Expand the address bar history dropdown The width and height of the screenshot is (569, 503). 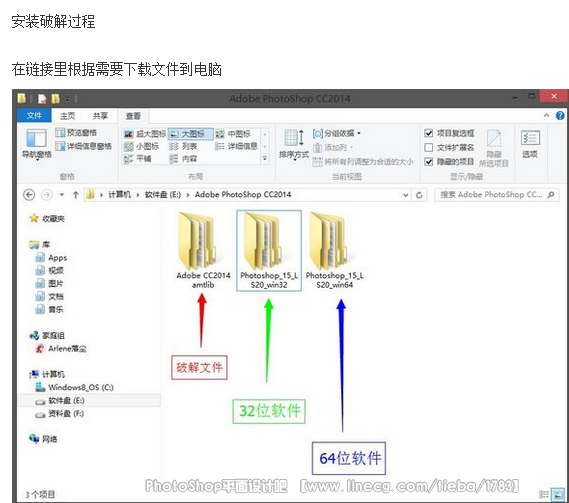[x=405, y=195]
